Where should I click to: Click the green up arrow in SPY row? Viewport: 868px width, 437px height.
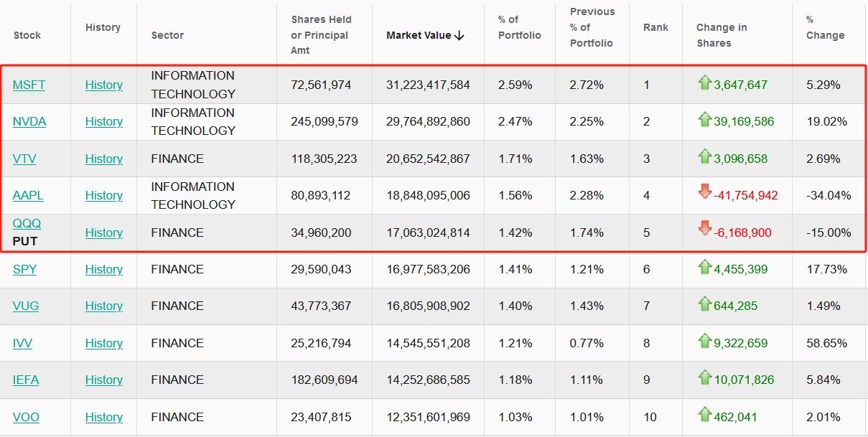pos(704,268)
